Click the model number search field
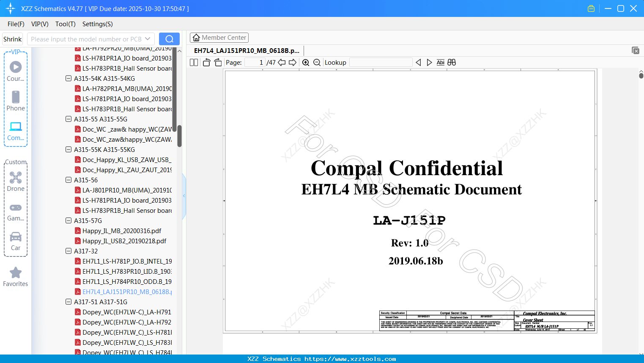The image size is (644, 363). tap(87, 39)
